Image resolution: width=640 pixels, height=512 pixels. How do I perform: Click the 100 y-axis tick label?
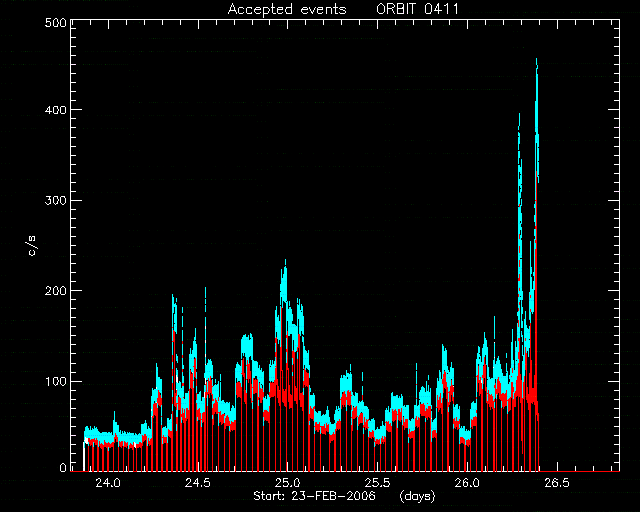tap(55, 381)
